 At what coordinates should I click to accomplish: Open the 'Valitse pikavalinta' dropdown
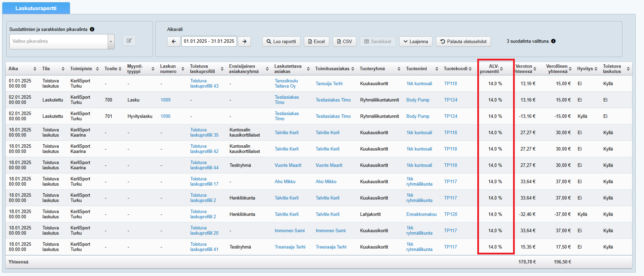62,41
